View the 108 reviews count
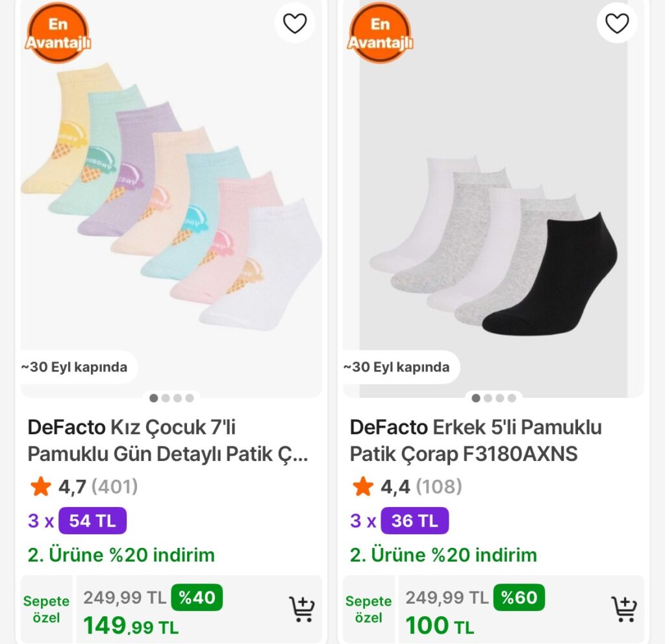This screenshot has height=644, width=665. (438, 486)
